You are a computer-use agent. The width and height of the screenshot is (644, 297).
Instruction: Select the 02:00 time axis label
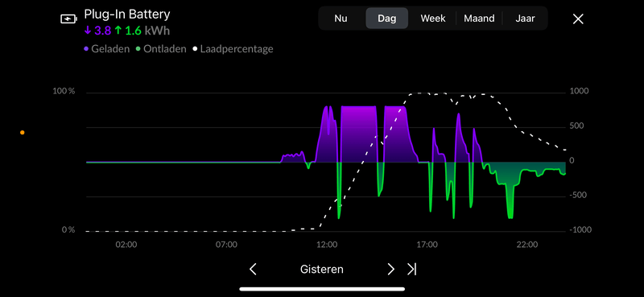126,245
